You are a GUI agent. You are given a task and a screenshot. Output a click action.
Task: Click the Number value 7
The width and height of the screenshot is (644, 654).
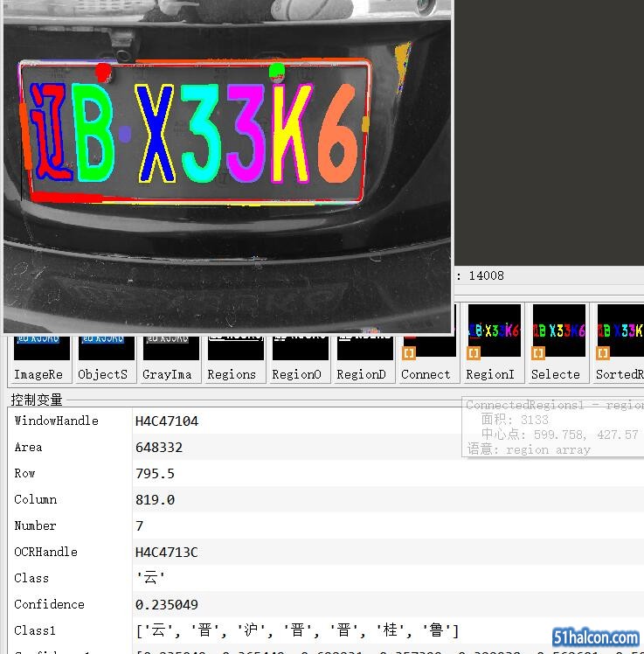[139, 526]
